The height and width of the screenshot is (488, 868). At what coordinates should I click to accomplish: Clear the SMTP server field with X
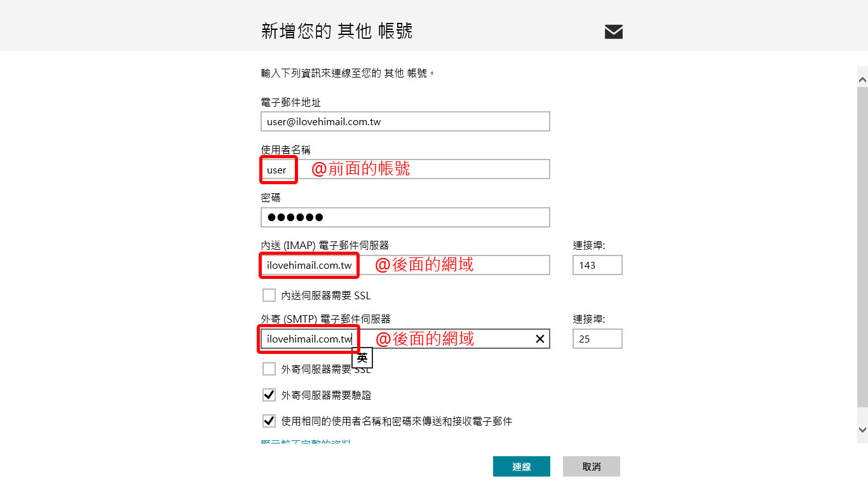(540, 339)
